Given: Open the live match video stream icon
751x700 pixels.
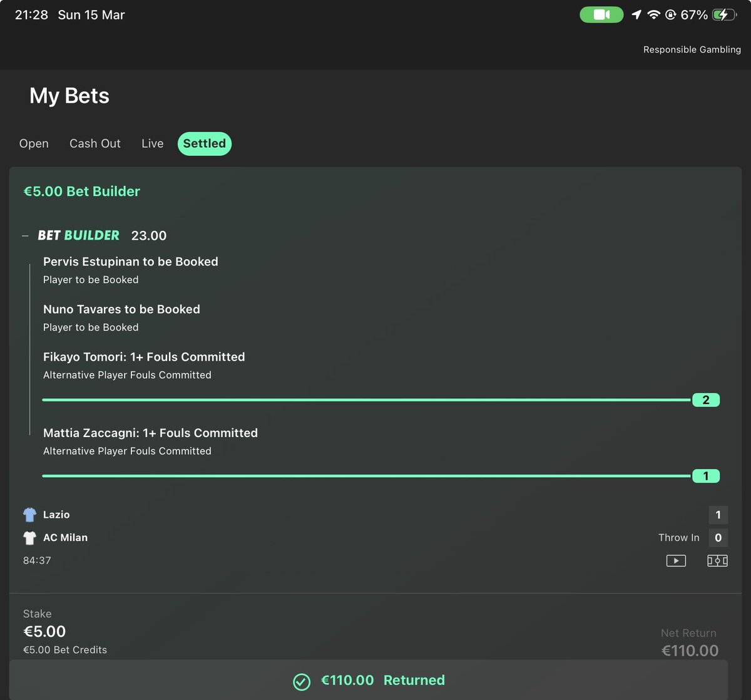Looking at the screenshot, I should [x=676, y=560].
